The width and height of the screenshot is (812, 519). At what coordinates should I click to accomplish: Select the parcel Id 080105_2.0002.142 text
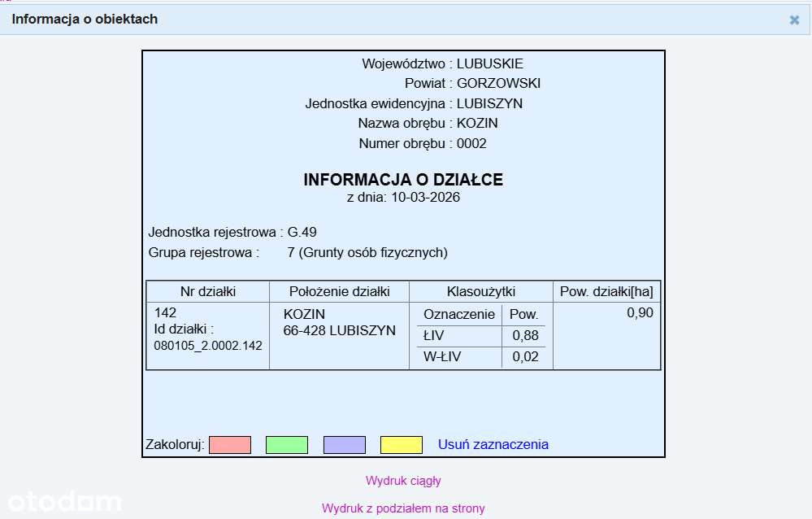click(208, 346)
